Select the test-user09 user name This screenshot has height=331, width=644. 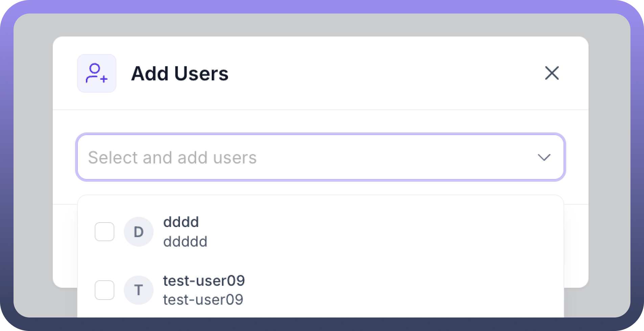(x=204, y=281)
